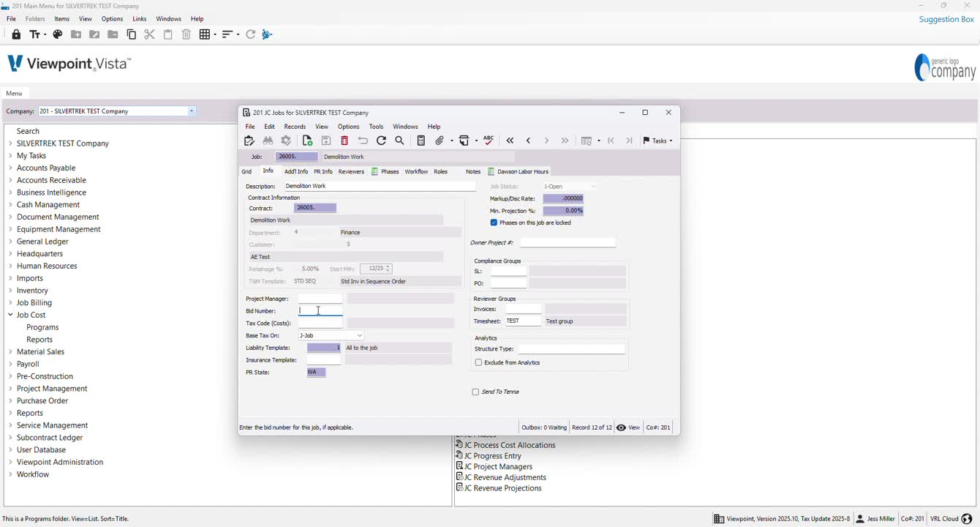Click the Structure Type field
This screenshot has height=527, width=980.
coord(571,349)
